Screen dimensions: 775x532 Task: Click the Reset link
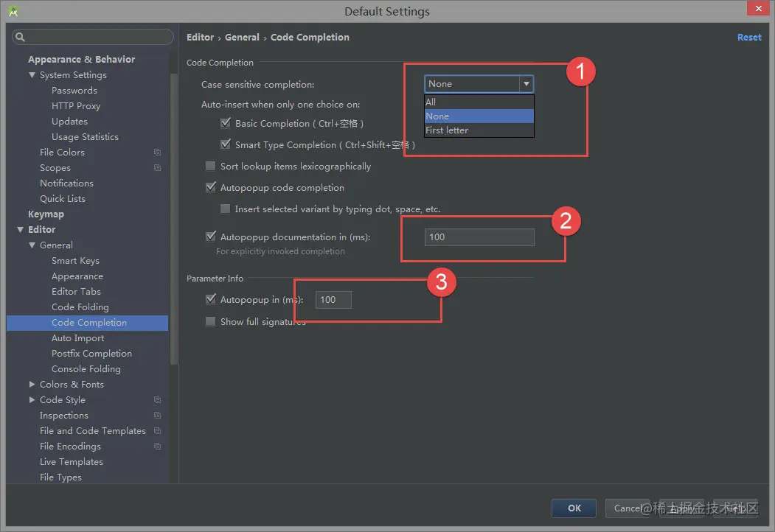(748, 37)
